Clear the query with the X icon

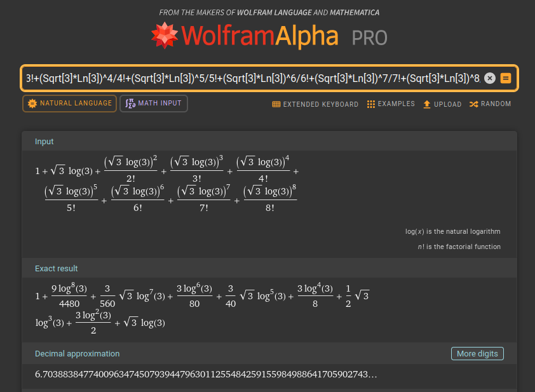tap(490, 78)
